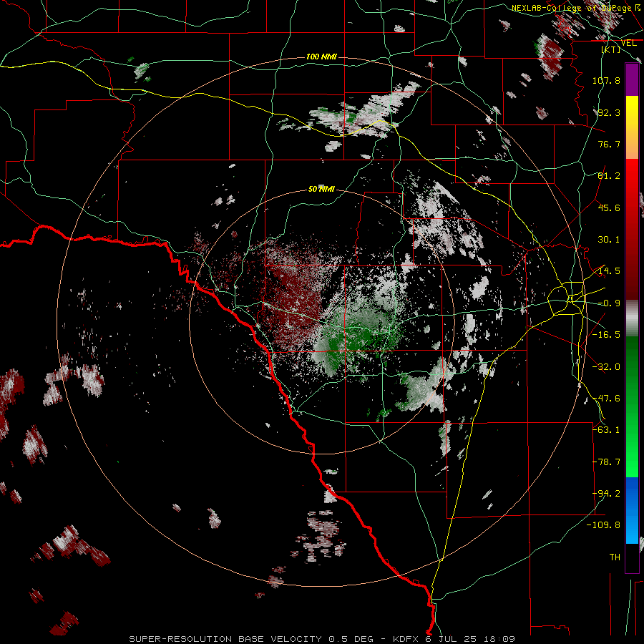
Task: Click the '-94.2' scale value
Action: [606, 494]
